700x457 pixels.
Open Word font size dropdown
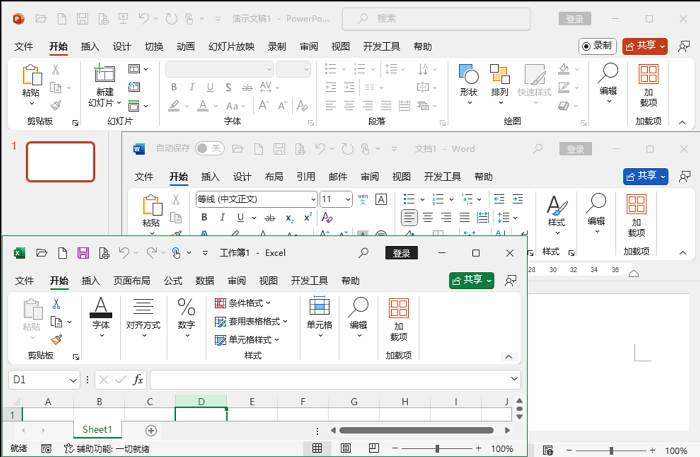pos(347,199)
